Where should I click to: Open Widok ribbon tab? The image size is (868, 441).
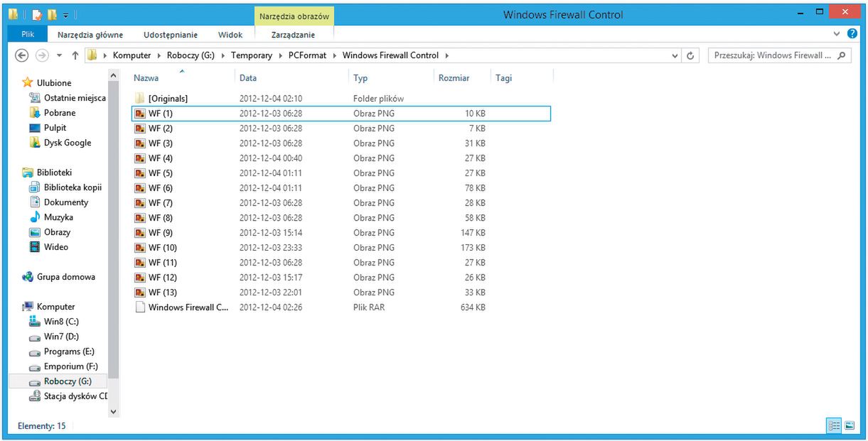pos(230,34)
